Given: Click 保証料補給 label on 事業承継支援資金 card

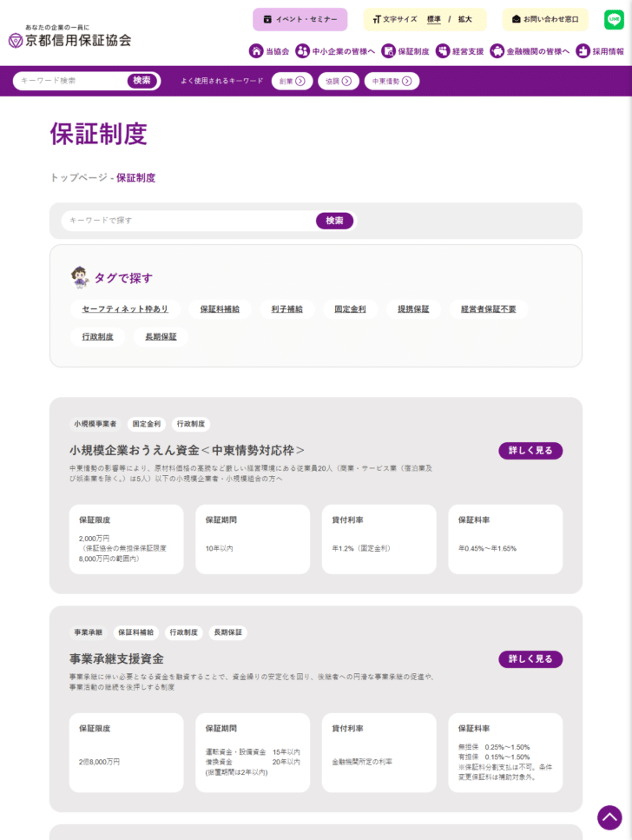Looking at the screenshot, I should pos(136,632).
